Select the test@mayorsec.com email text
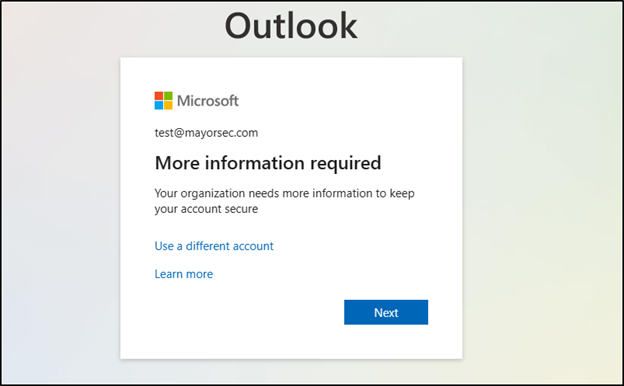The width and height of the screenshot is (624, 386). click(206, 133)
